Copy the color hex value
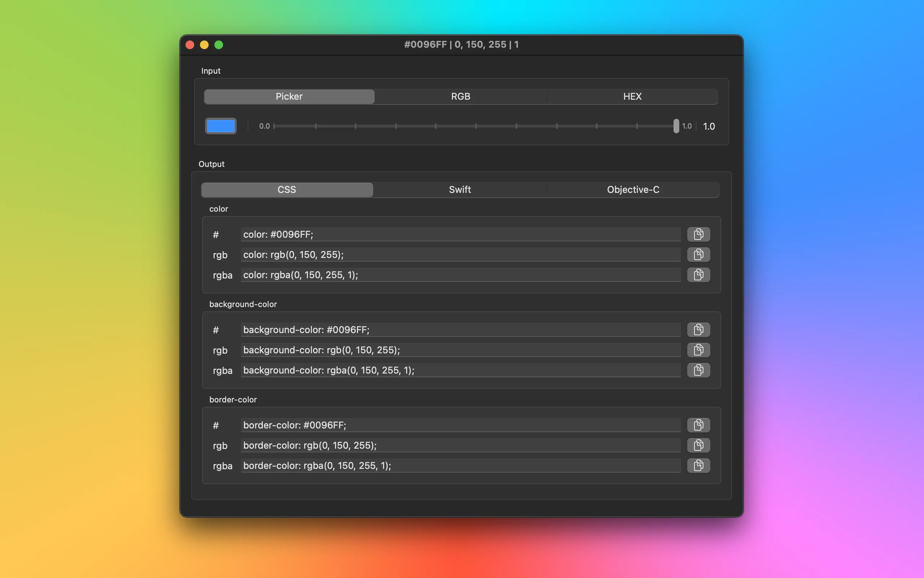The height and width of the screenshot is (578, 924). [x=698, y=234]
